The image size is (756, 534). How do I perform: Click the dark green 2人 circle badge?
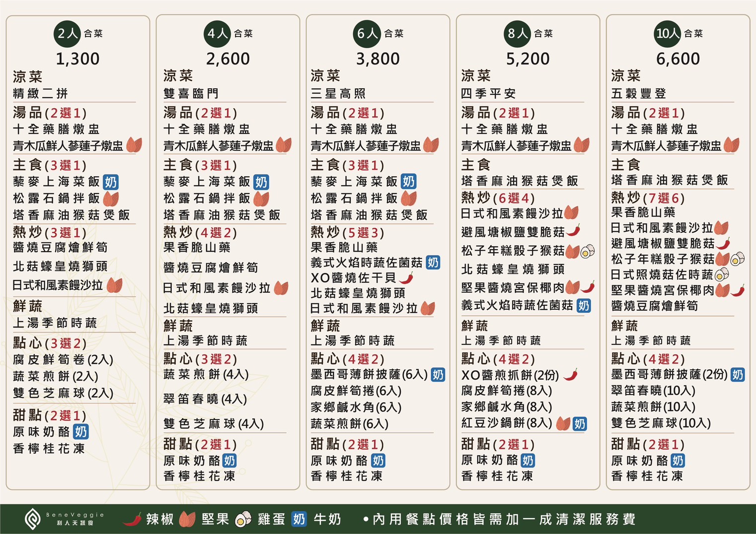coord(68,34)
